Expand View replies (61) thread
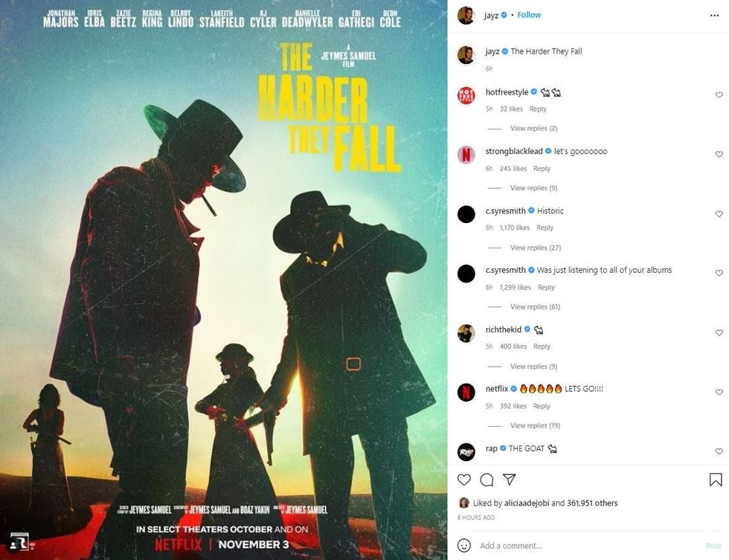The image size is (729, 560). pyautogui.click(x=535, y=306)
